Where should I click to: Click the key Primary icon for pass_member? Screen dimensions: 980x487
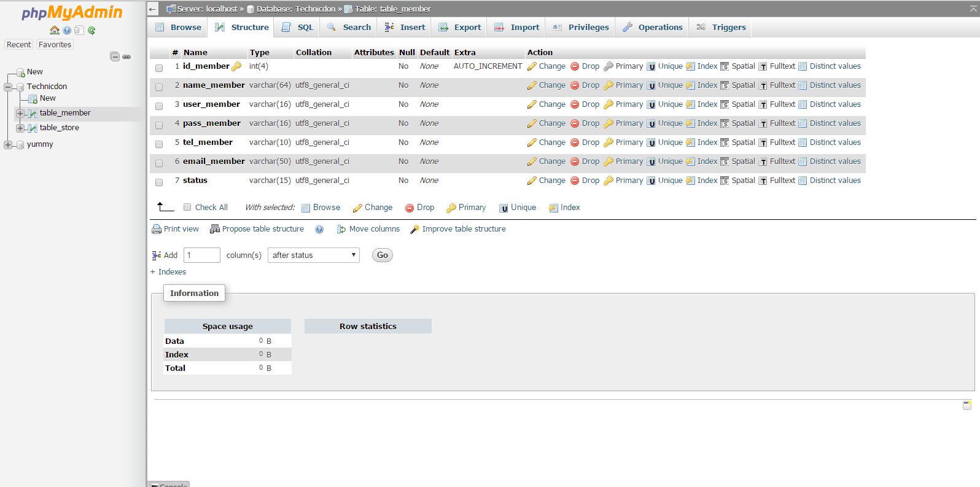pyautogui.click(x=609, y=123)
